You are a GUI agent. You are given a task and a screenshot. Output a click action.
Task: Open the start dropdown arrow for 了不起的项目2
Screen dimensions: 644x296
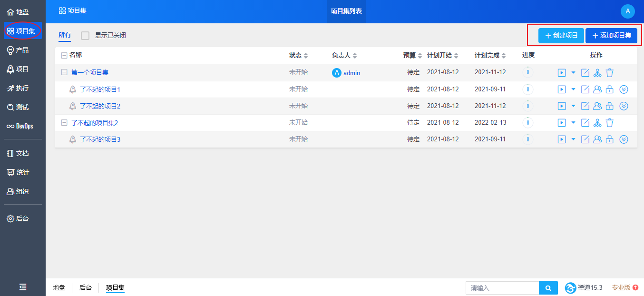tap(573, 106)
